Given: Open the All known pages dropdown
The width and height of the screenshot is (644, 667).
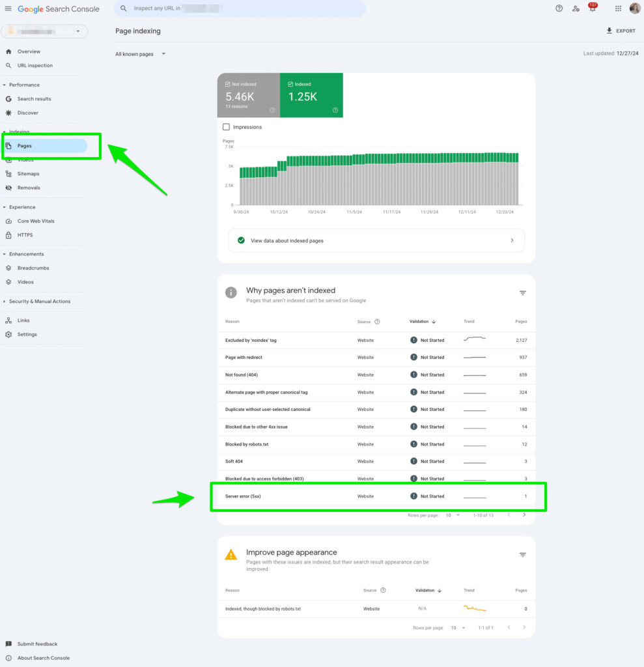Looking at the screenshot, I should (x=140, y=54).
